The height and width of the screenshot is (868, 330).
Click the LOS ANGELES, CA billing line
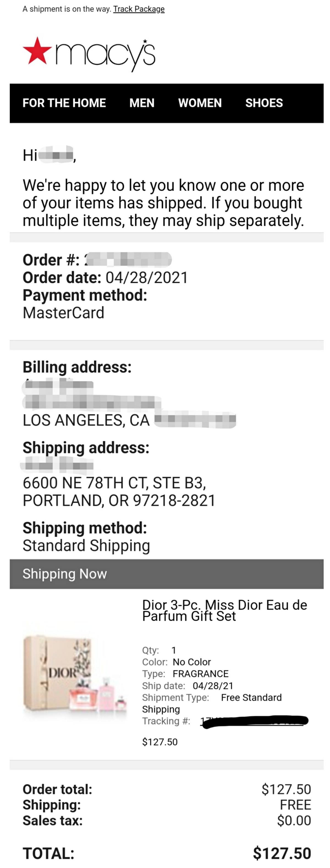point(86,420)
